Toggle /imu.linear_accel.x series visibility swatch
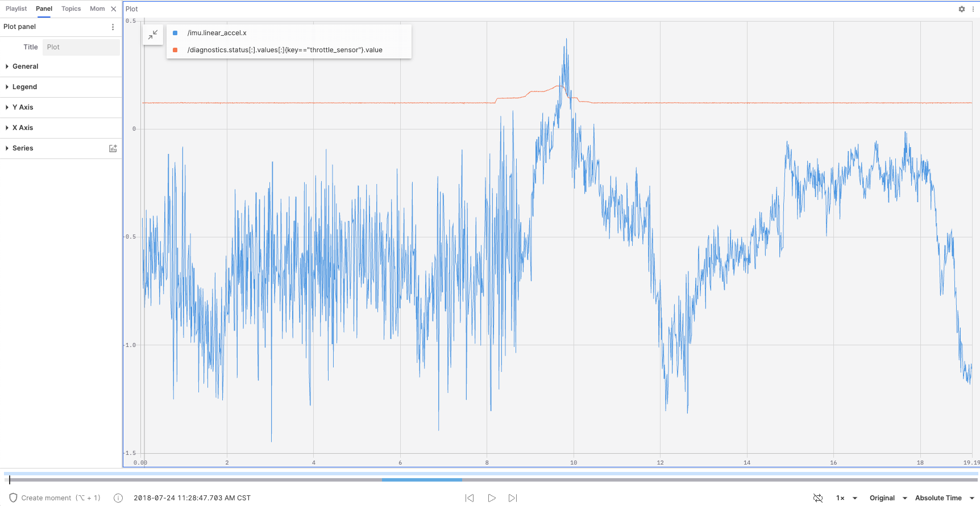 [175, 33]
